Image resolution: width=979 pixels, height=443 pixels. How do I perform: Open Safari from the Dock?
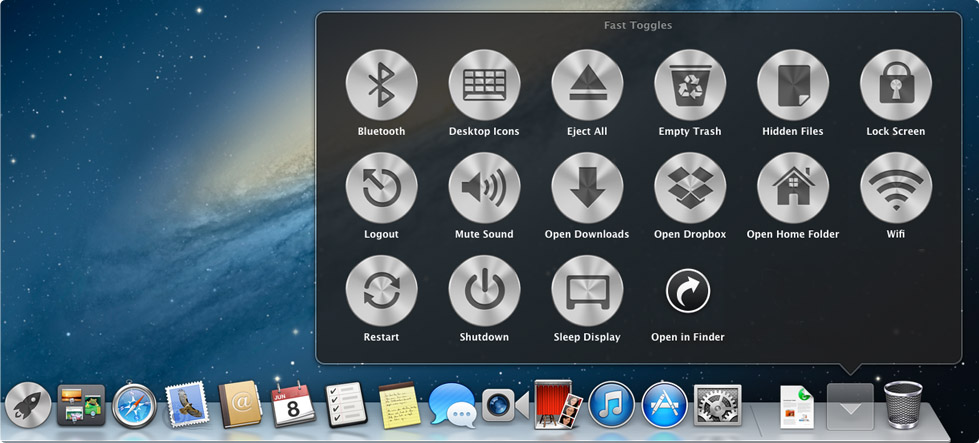tap(134, 406)
